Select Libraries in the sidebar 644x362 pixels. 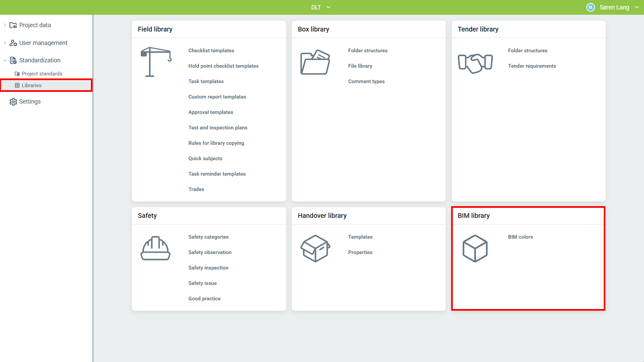click(x=32, y=85)
